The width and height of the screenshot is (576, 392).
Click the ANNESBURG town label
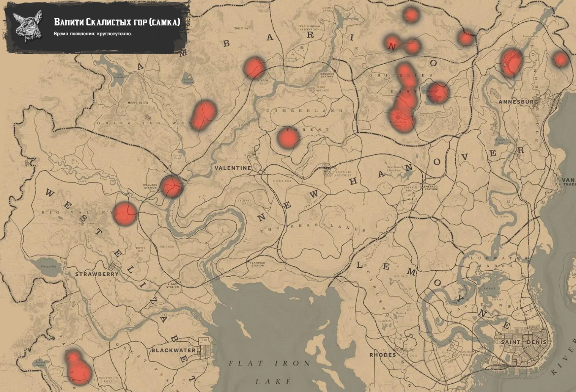pyautogui.click(x=518, y=102)
